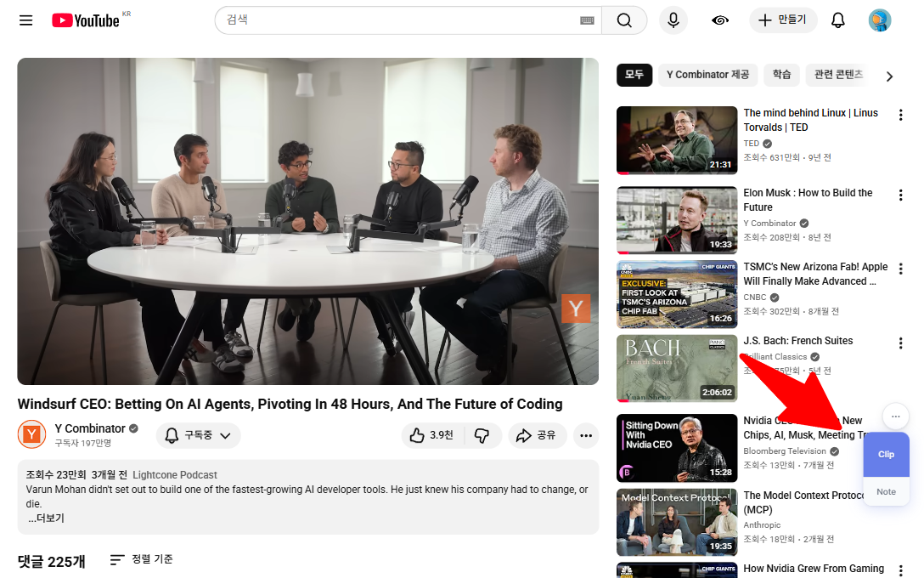The image size is (924, 578).
Task: Open the hamburger navigation menu
Action: [x=25, y=20]
